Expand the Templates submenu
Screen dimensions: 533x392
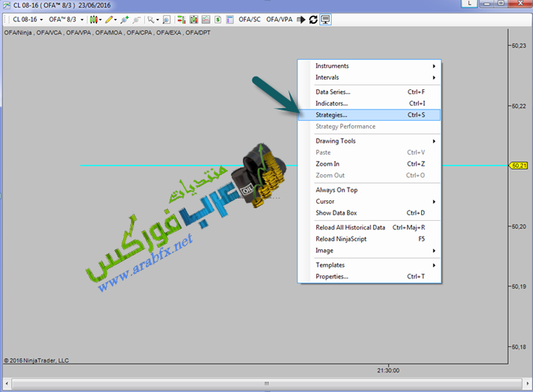pyautogui.click(x=370, y=265)
